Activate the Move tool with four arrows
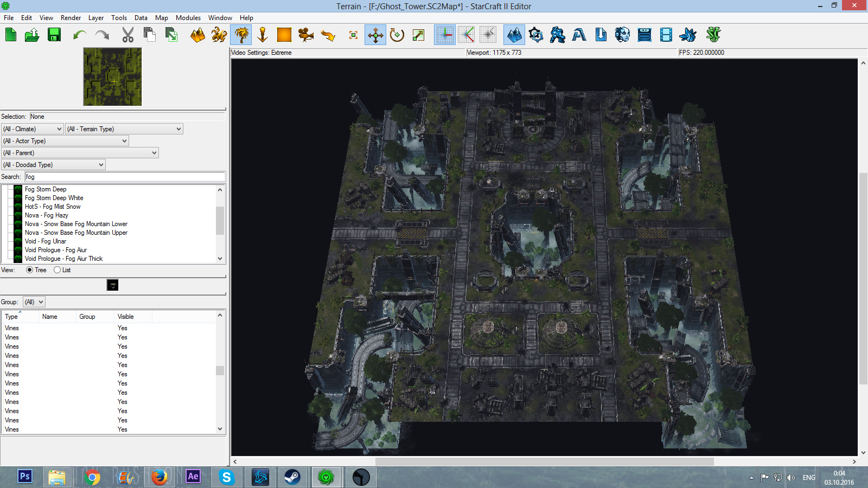Viewport: 868px width, 488px height. [x=375, y=35]
